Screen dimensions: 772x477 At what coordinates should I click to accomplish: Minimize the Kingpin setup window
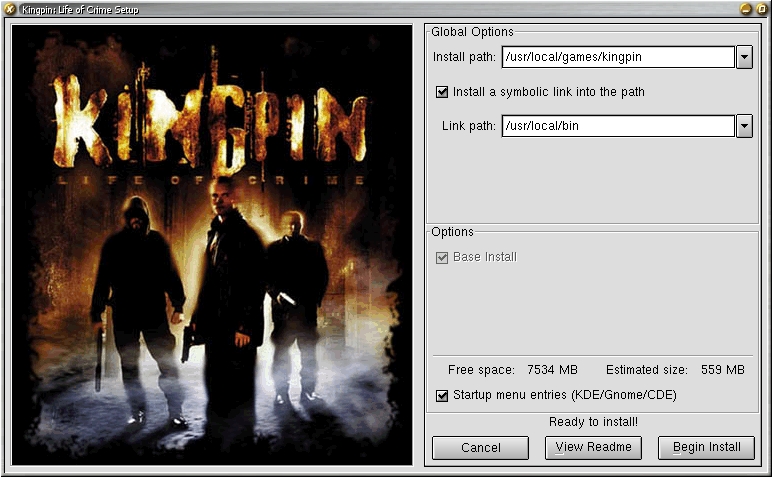click(745, 9)
